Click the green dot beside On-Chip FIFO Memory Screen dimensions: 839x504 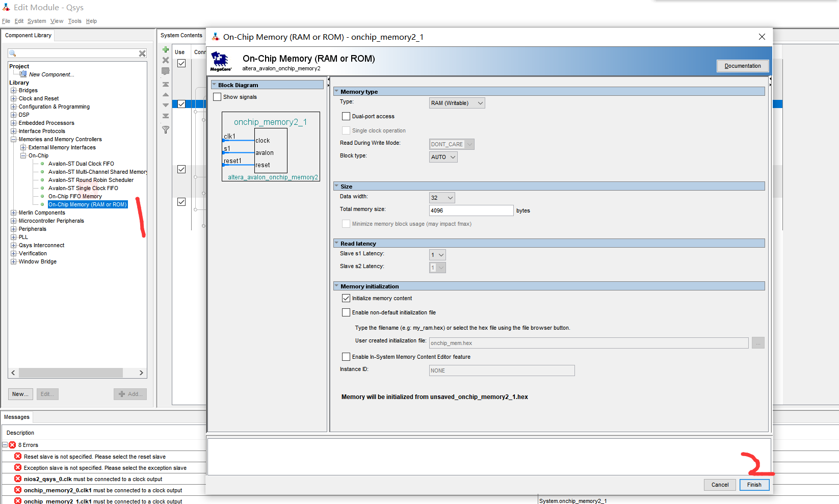42,196
